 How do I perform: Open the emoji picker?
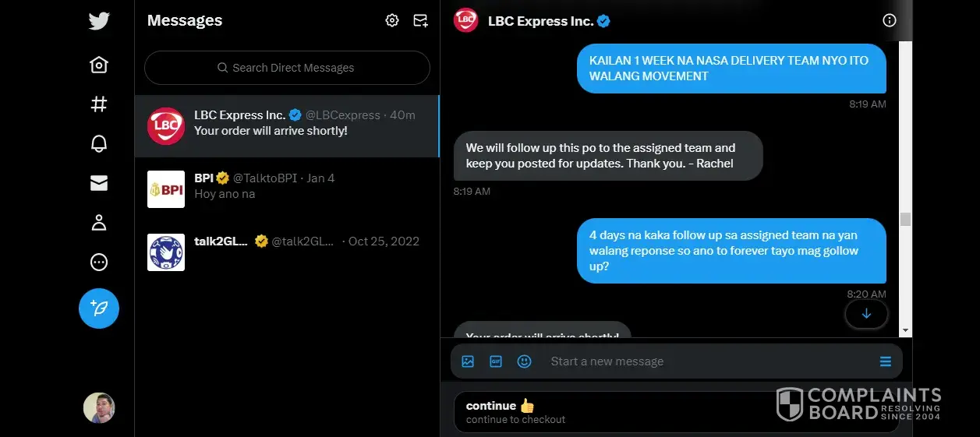click(x=525, y=361)
